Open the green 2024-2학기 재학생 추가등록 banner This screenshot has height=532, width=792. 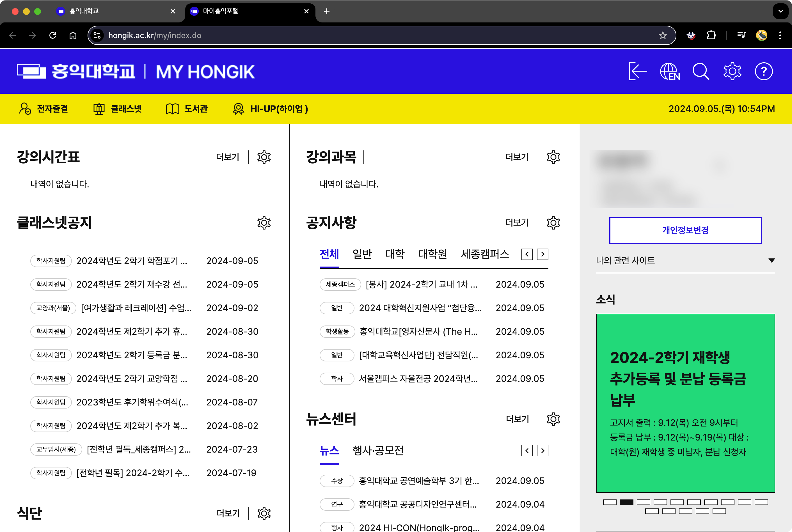(685, 403)
